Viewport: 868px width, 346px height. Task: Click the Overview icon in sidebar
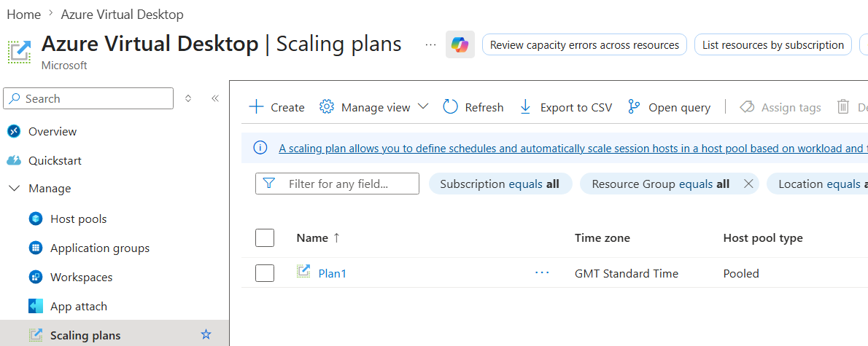click(14, 132)
